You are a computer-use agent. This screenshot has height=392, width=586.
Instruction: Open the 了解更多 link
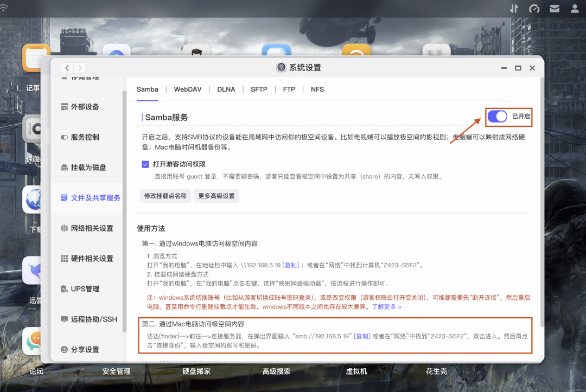pyautogui.click(x=387, y=306)
